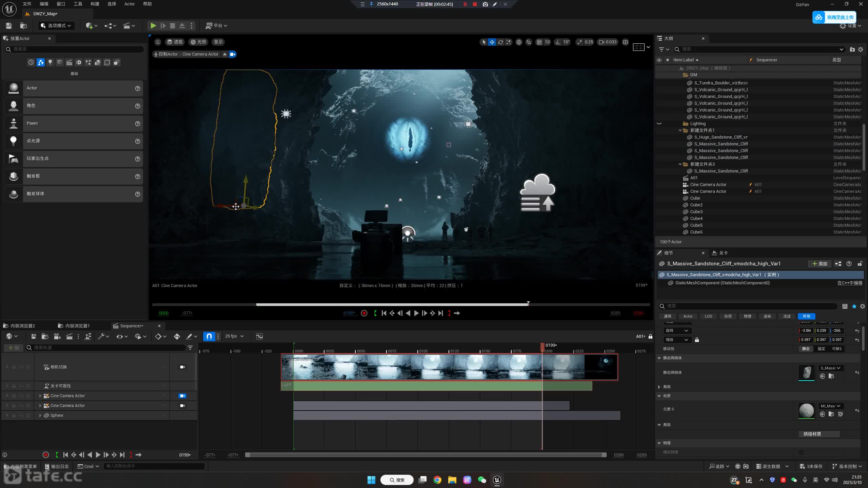Toggle Sequencer snapping magnet button
868x488 pixels.
209,337
